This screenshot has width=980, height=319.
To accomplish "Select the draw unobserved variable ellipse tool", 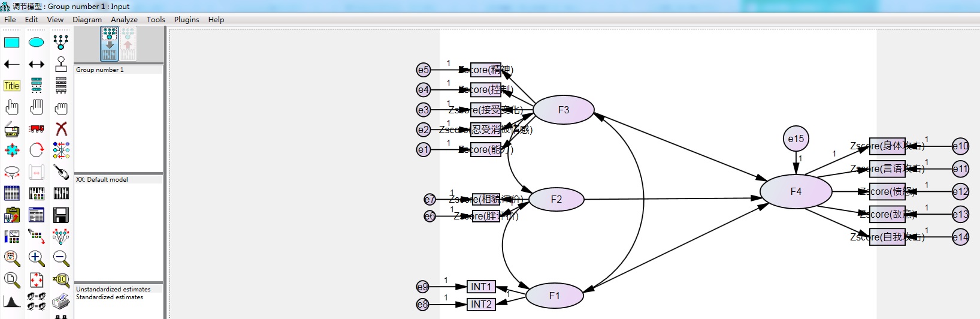I will [x=37, y=43].
